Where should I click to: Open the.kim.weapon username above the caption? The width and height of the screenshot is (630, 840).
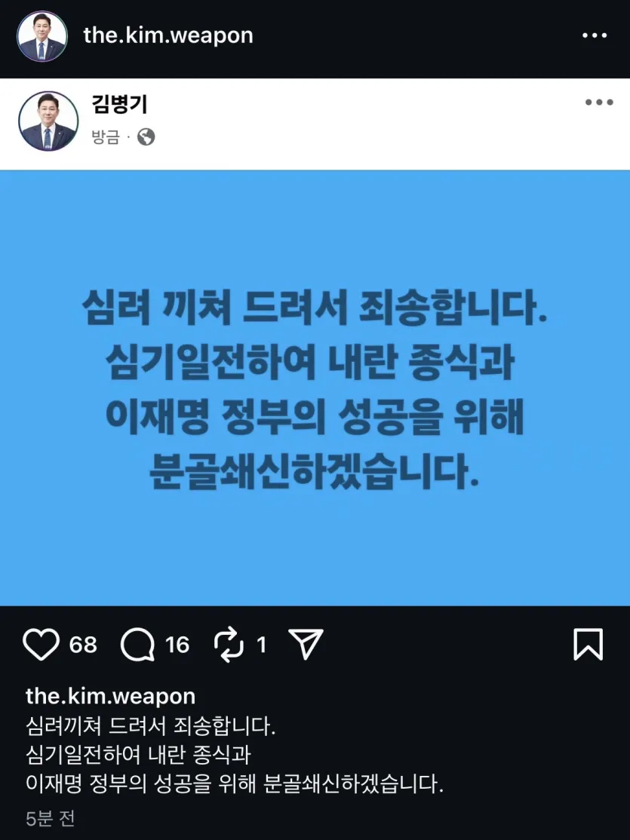(110, 696)
